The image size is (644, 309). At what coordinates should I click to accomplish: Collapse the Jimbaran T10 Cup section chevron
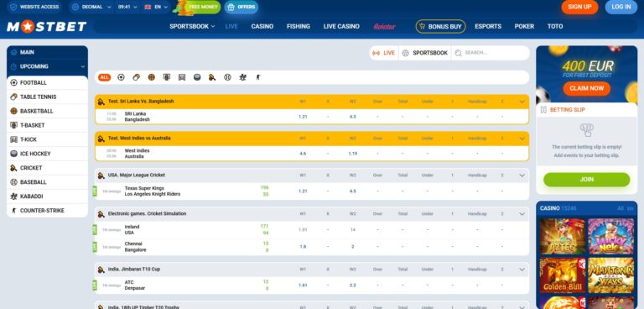coord(522,270)
